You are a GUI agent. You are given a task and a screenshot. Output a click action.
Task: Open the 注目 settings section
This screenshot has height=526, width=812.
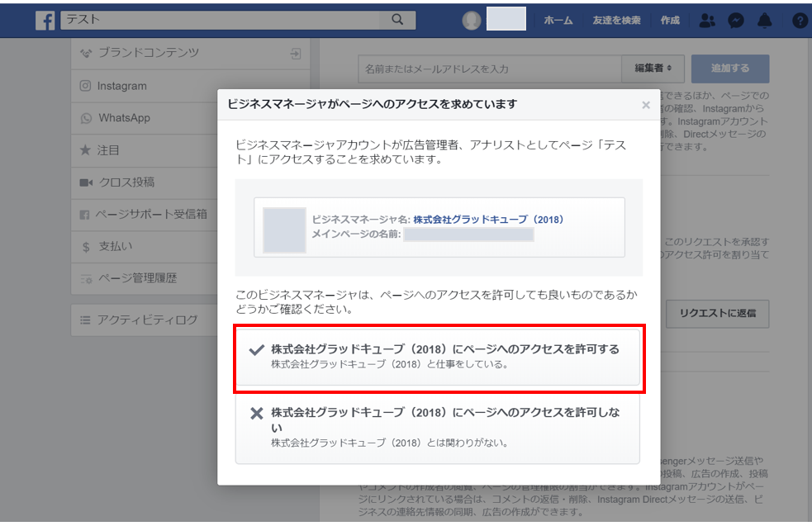[144, 150]
